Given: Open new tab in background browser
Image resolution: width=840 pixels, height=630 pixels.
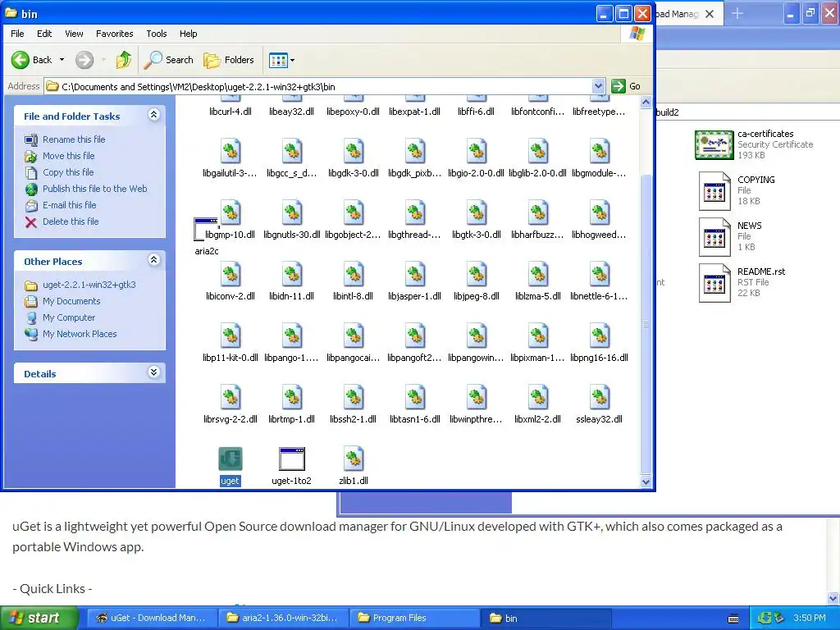Looking at the screenshot, I should [737, 13].
